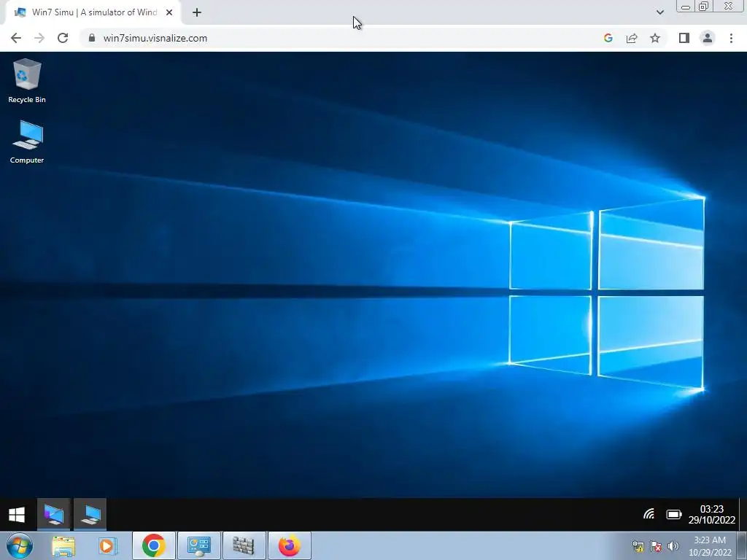747x560 pixels.
Task: Open Windows Explorer from the taskbar
Action: point(63,546)
